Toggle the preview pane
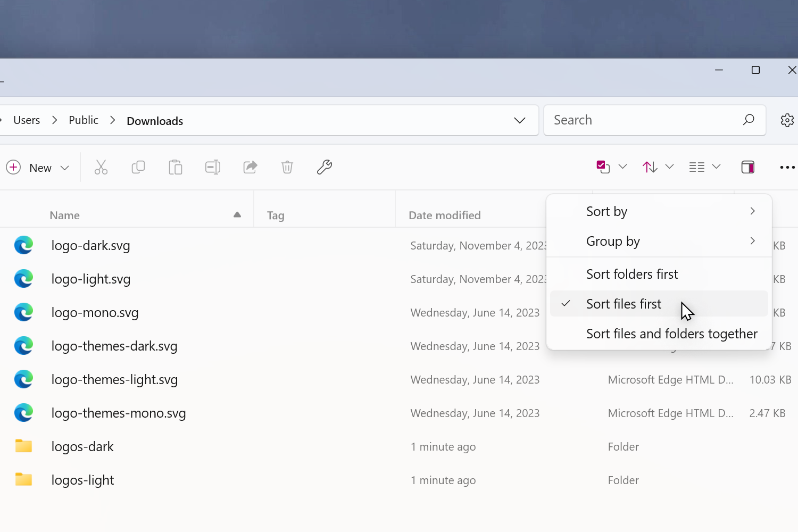Viewport: 798px width, 532px height. 747,167
